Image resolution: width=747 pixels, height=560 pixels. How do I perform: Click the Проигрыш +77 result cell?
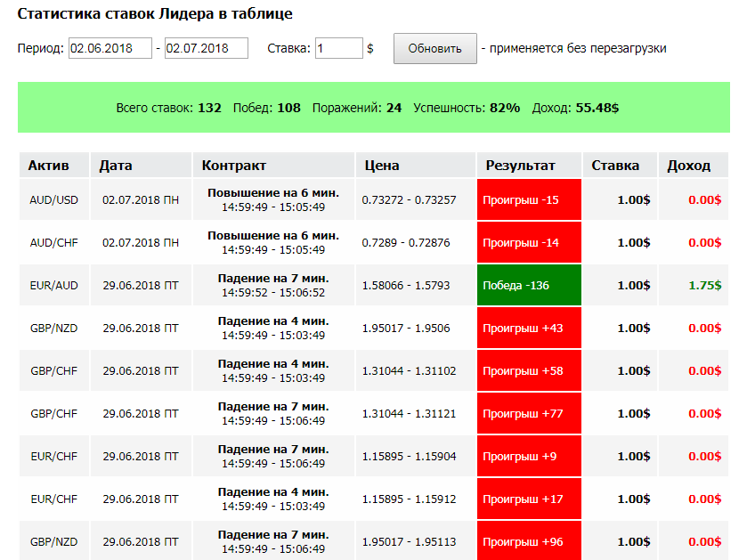(x=529, y=414)
